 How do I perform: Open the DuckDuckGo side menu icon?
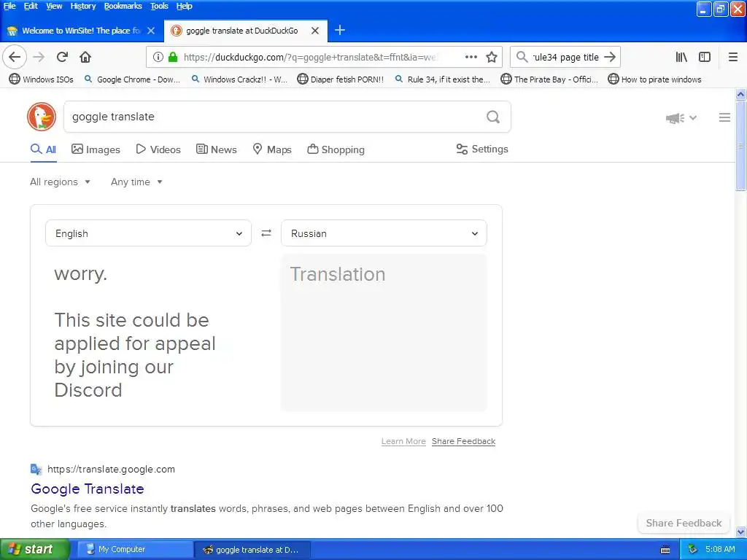724,117
